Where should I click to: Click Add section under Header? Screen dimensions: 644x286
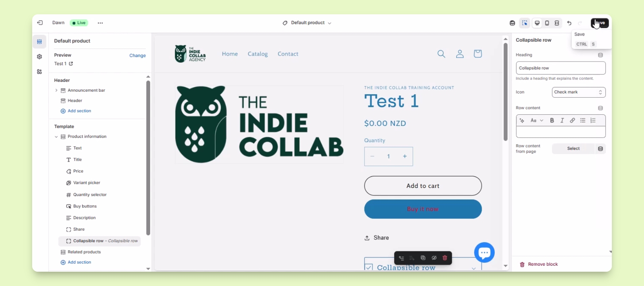tap(76, 111)
